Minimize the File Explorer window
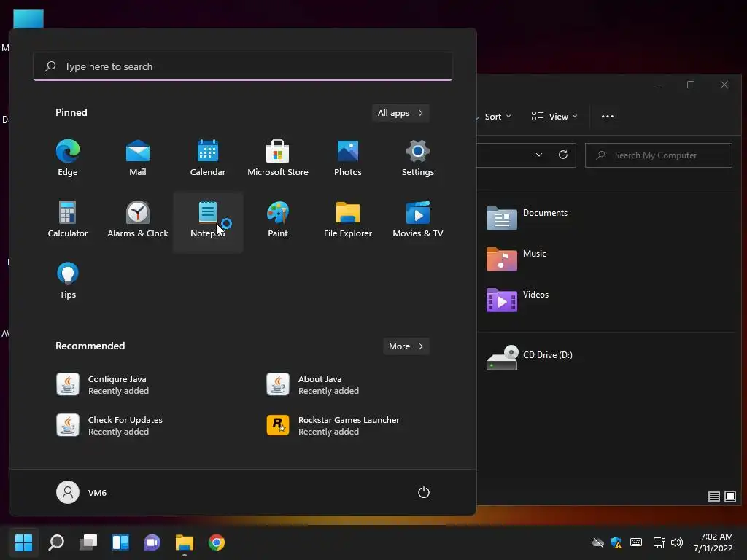 click(x=658, y=85)
